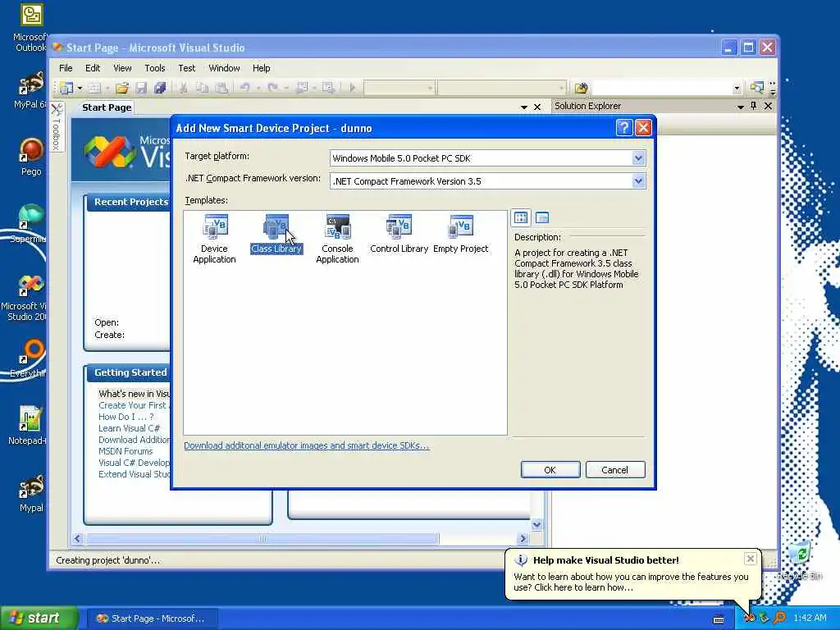The width and height of the screenshot is (840, 630).
Task: Click Cancel in the Smart Device dialog
Action: [x=615, y=470]
